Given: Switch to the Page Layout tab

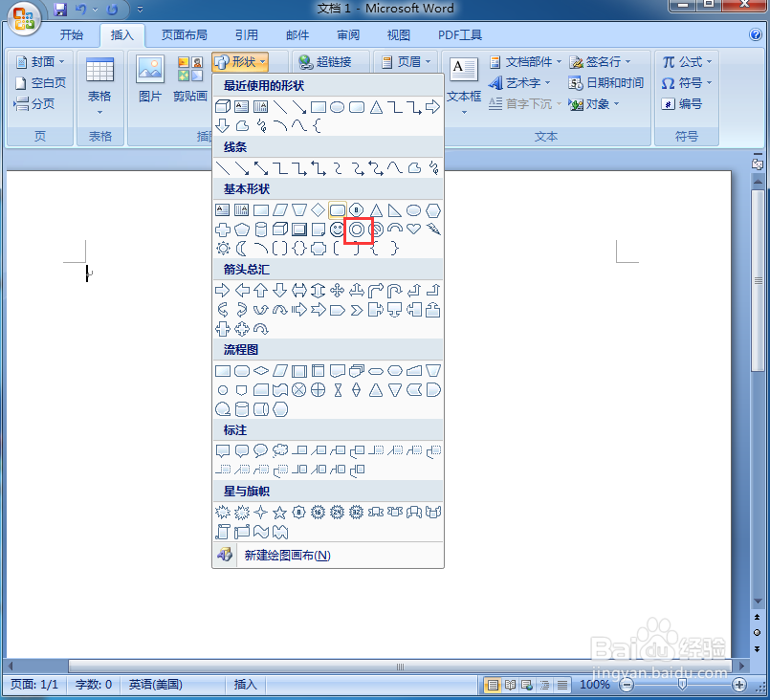Looking at the screenshot, I should [185, 34].
